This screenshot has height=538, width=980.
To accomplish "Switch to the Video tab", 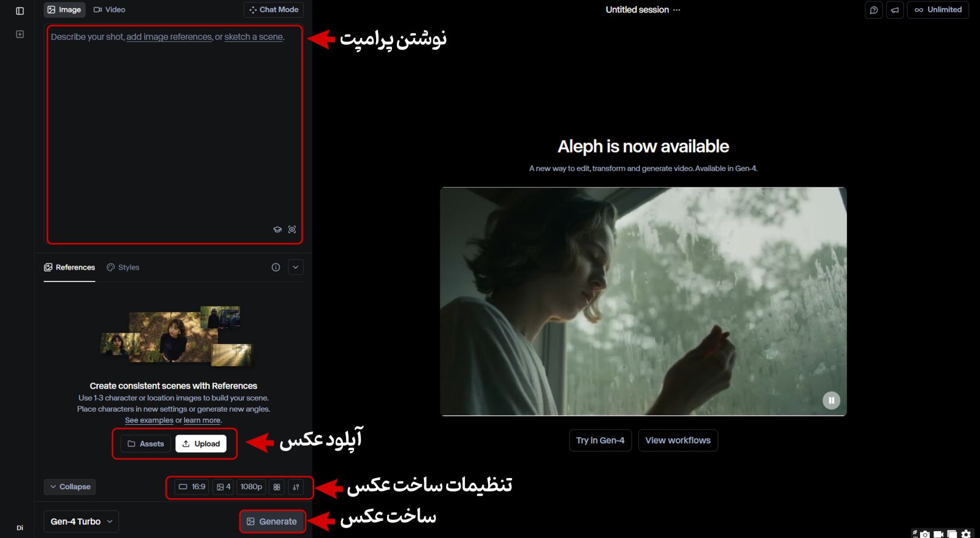I will (x=109, y=10).
